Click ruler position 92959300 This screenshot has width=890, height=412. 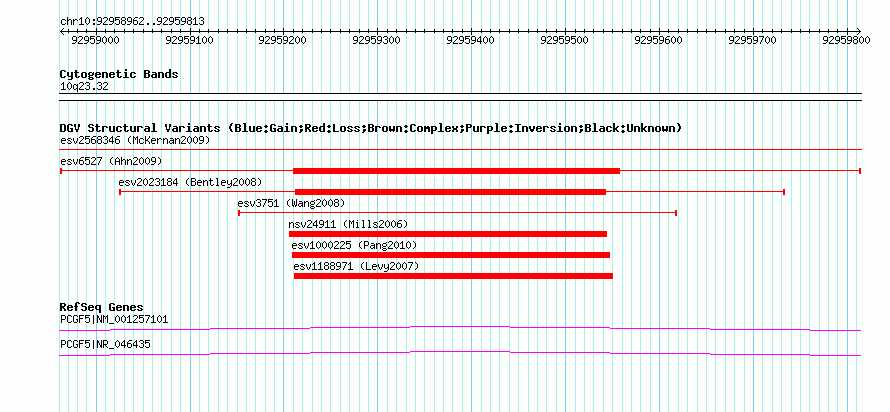click(377, 40)
